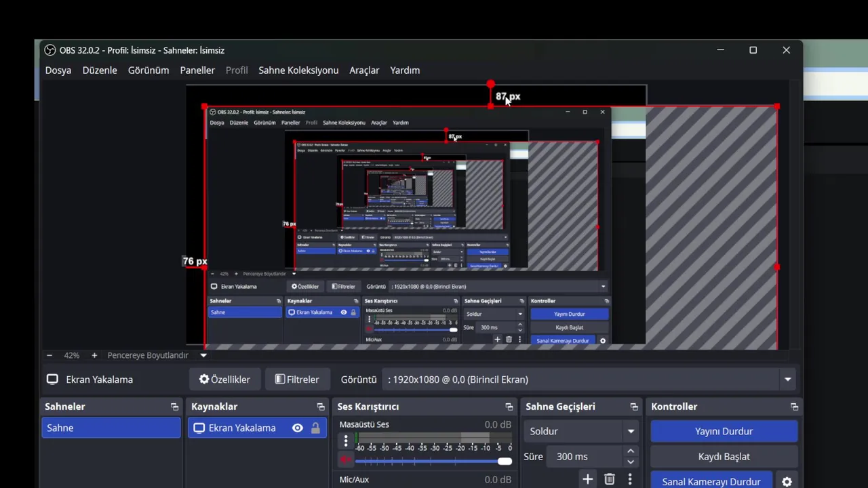Open Masaüstü Ses three-dot options menu
The width and height of the screenshot is (868, 488).
coord(346,441)
